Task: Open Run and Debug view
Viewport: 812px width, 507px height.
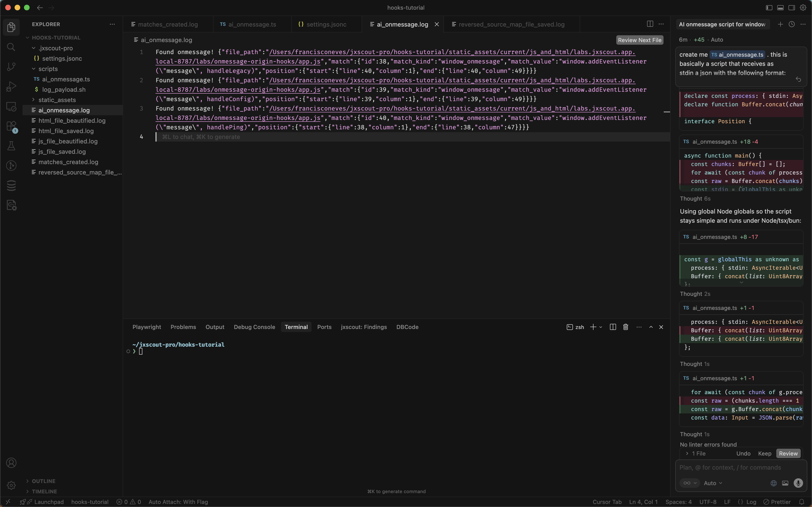Action: [11, 87]
